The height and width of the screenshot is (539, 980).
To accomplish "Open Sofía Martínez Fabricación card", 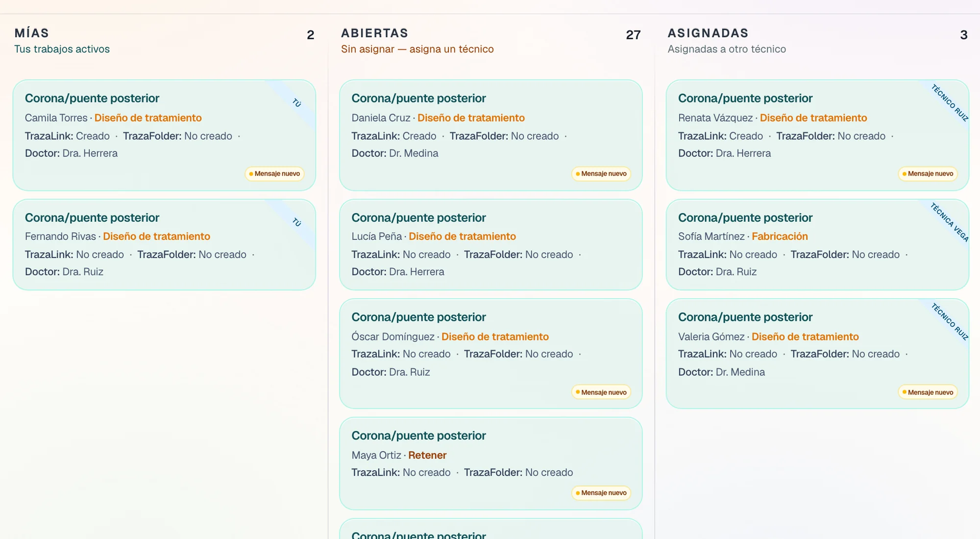I will 817,244.
